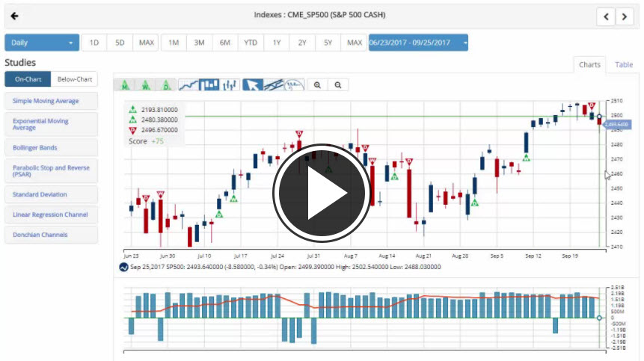644x361 pixels.
Task: Toggle the weekly triangle signal icon
Action: (x=145, y=85)
